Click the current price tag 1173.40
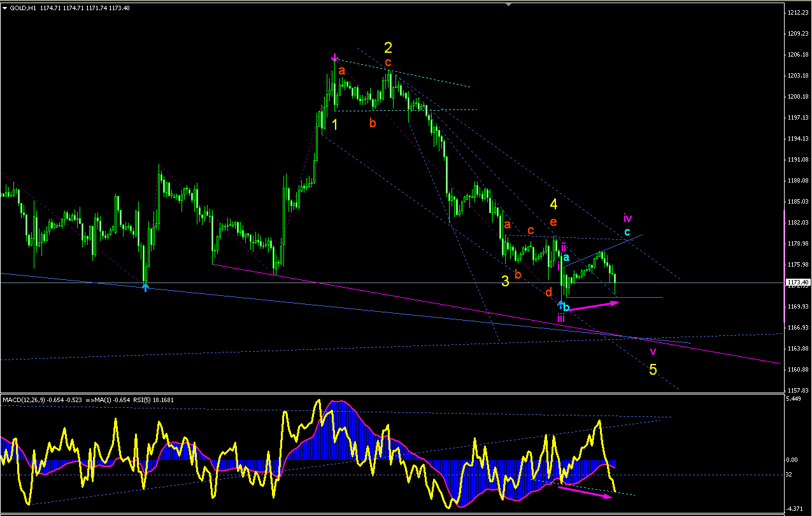812x516 pixels. 797,282
